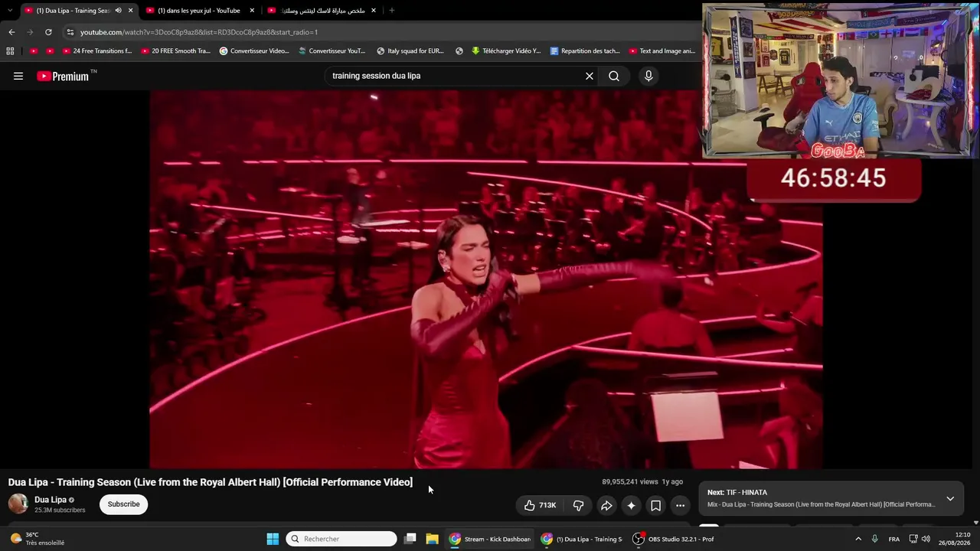Switch to the 'Stream - Kick Dashboard' Chrome window

490,539
